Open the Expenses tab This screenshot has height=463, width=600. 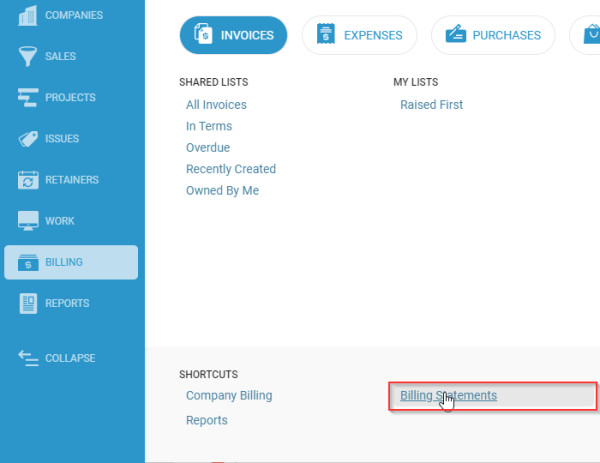[359, 35]
